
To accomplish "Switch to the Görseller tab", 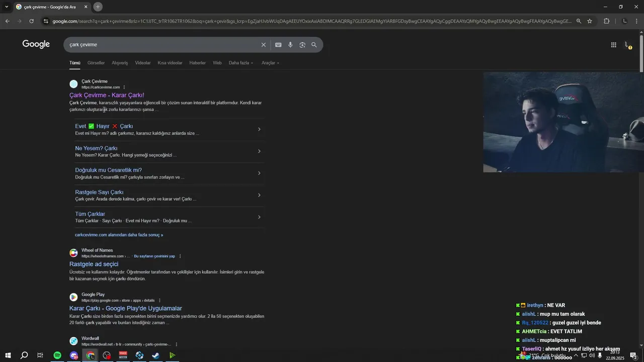I will click(x=96, y=63).
